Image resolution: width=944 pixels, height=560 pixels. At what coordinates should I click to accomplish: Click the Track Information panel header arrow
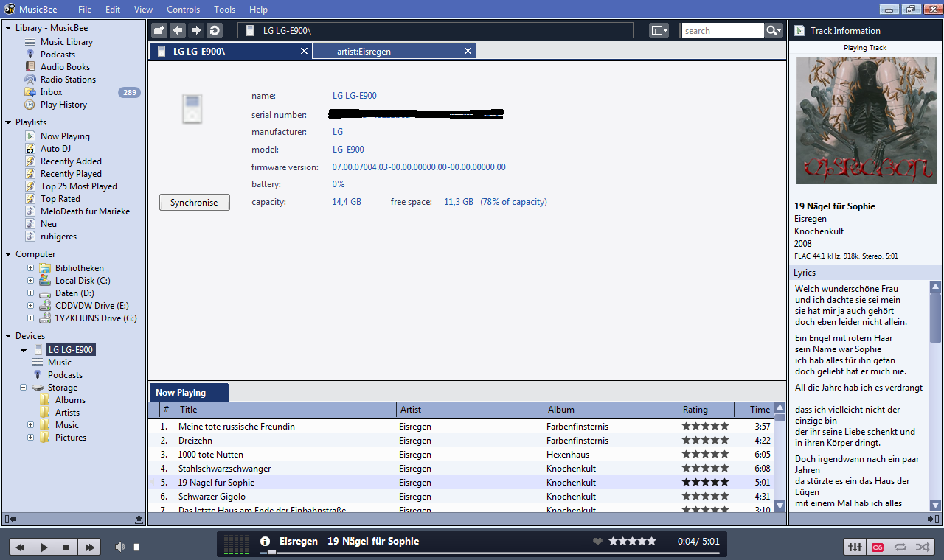click(799, 31)
